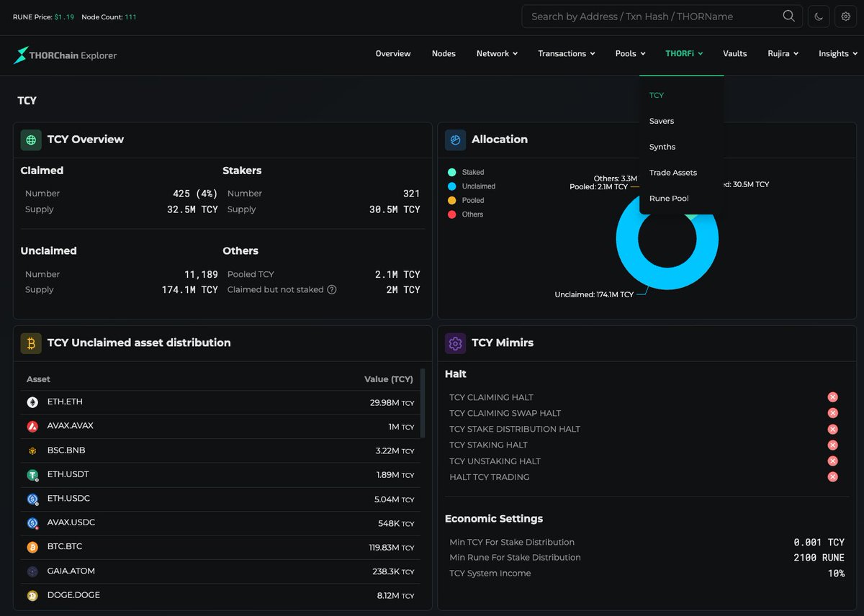Click the Asset column header
The image size is (864, 616).
point(38,379)
